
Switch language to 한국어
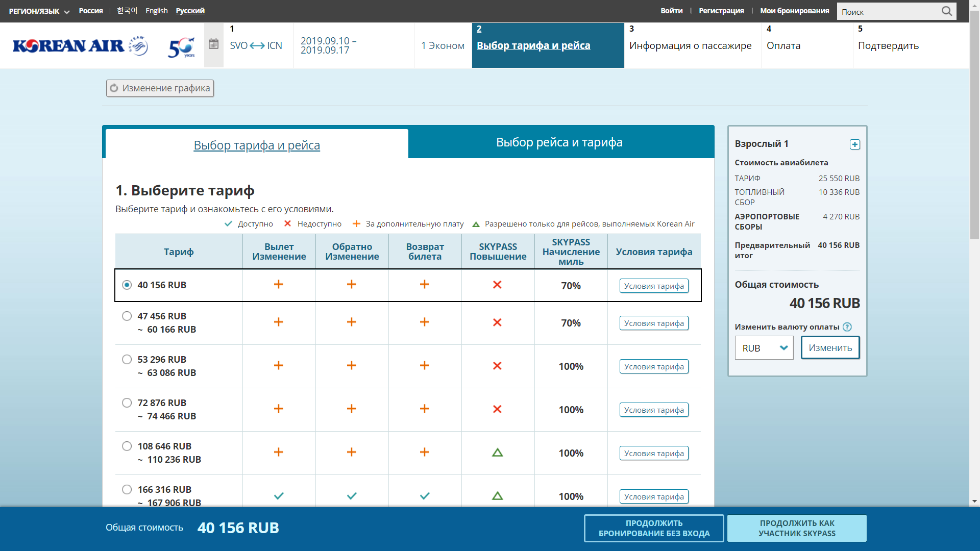[x=127, y=11]
